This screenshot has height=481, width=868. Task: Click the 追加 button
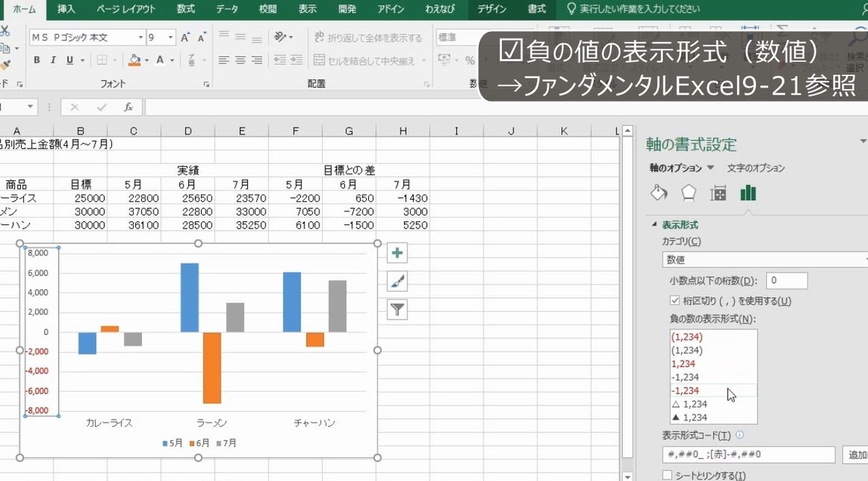pyautogui.click(x=856, y=454)
